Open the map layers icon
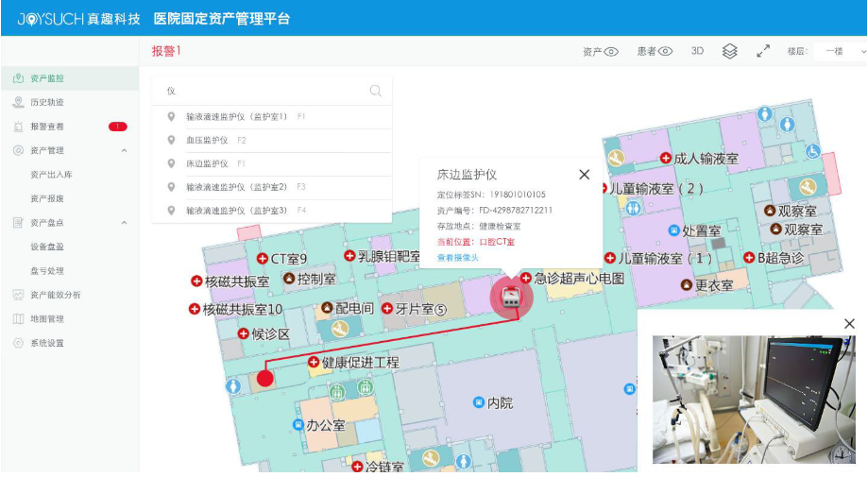 pyautogui.click(x=729, y=51)
